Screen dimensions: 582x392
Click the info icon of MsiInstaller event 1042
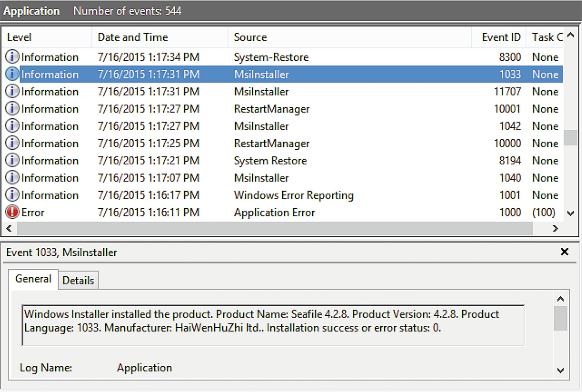tap(12, 125)
